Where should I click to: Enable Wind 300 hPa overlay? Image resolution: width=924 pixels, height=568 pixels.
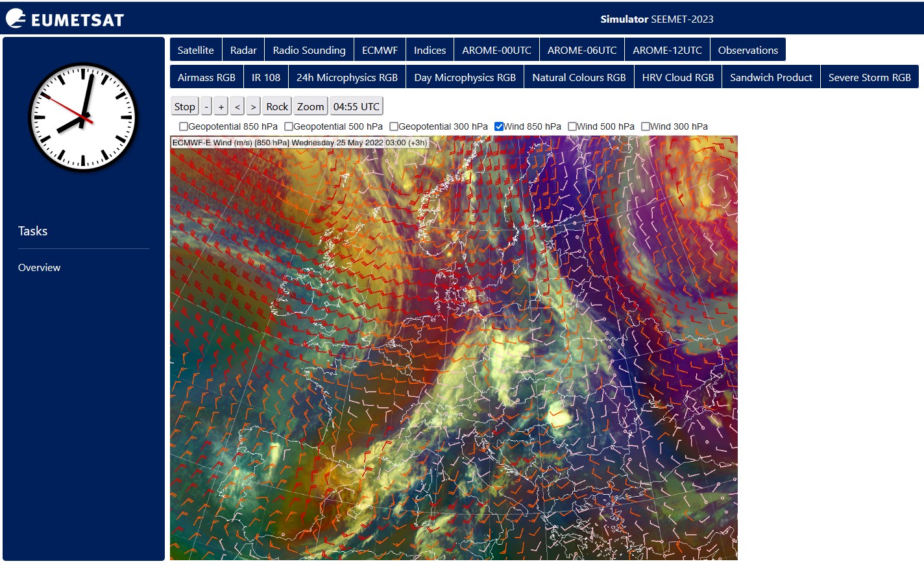(646, 126)
